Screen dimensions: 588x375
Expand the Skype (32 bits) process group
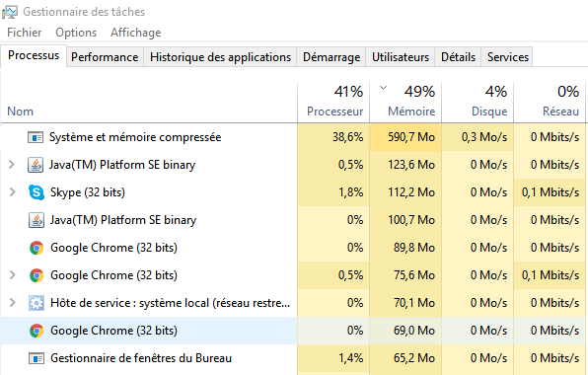[x=13, y=192]
